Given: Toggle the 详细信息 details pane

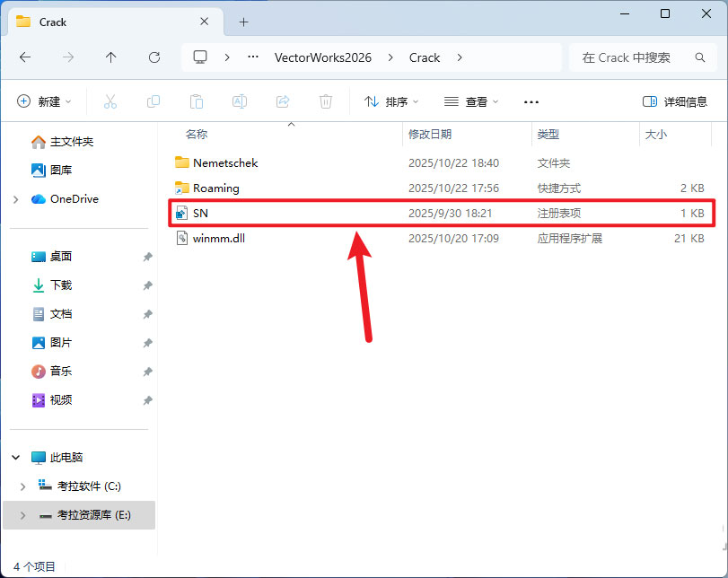Looking at the screenshot, I should tap(675, 101).
